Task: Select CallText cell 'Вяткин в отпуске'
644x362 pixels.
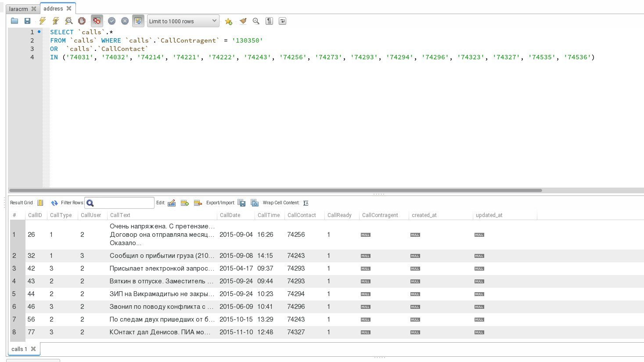Action: tap(162, 281)
